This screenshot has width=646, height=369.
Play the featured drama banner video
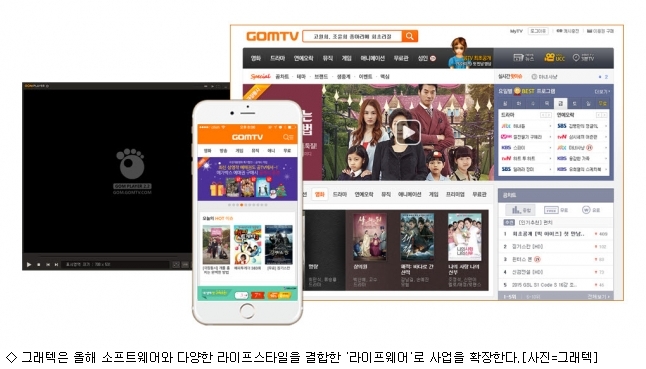tap(408, 133)
